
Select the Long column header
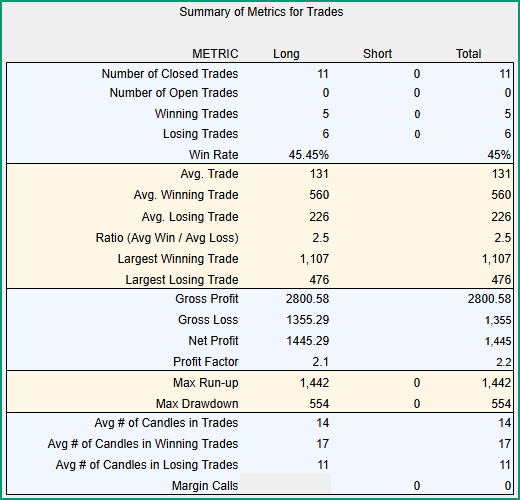[286, 54]
